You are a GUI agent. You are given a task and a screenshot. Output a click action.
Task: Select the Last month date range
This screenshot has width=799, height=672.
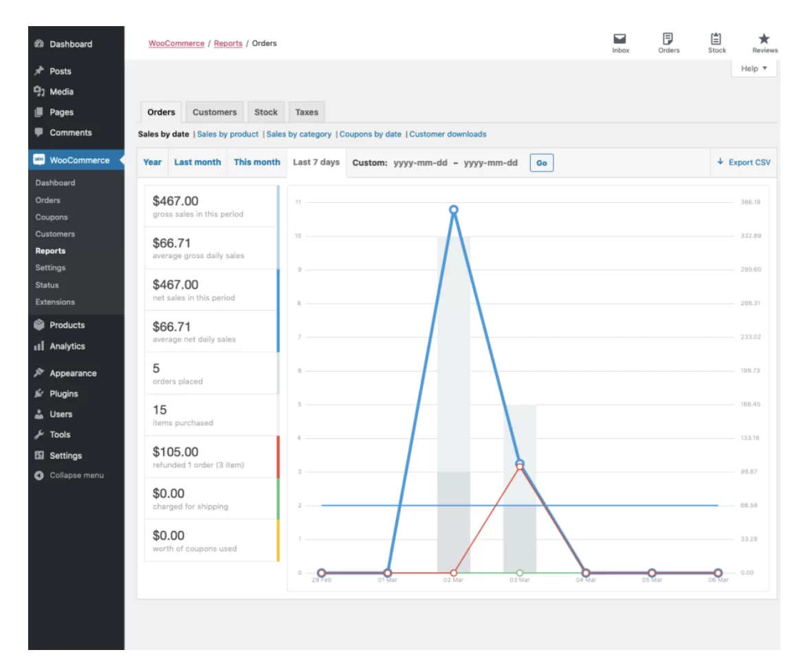pyautogui.click(x=197, y=162)
